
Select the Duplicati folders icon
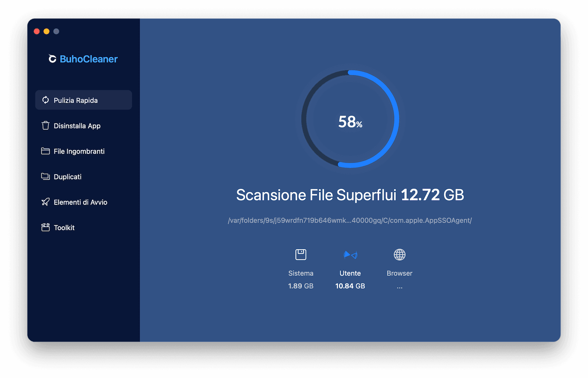point(45,176)
